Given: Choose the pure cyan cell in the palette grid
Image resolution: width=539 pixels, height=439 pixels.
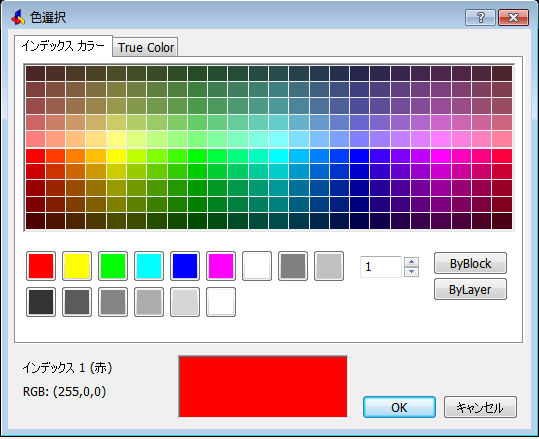Looking at the screenshot, I should 278,156.
